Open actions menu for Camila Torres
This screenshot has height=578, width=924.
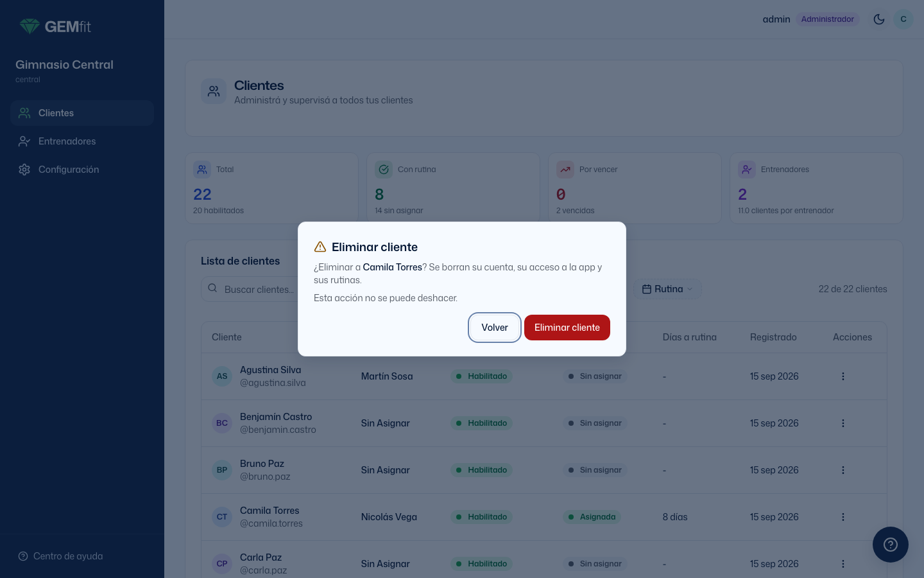coord(843,517)
